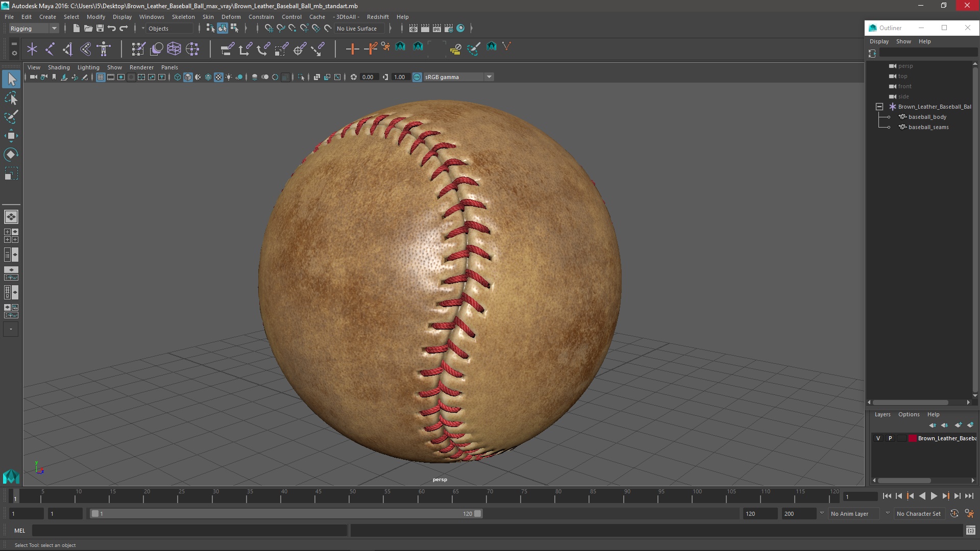Select the Move tool in toolbox
The width and height of the screenshot is (980, 551).
tap(11, 136)
